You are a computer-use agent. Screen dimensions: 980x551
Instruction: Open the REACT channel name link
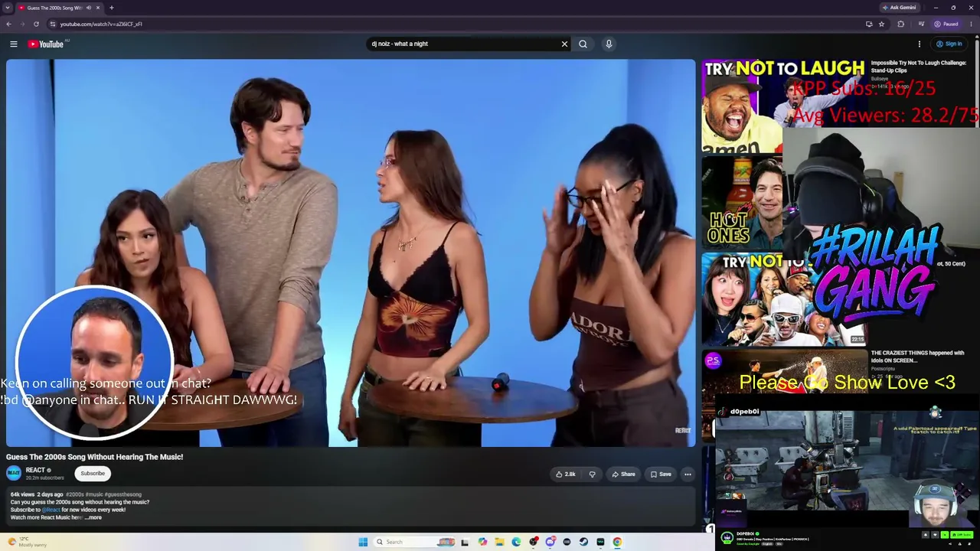click(x=35, y=471)
